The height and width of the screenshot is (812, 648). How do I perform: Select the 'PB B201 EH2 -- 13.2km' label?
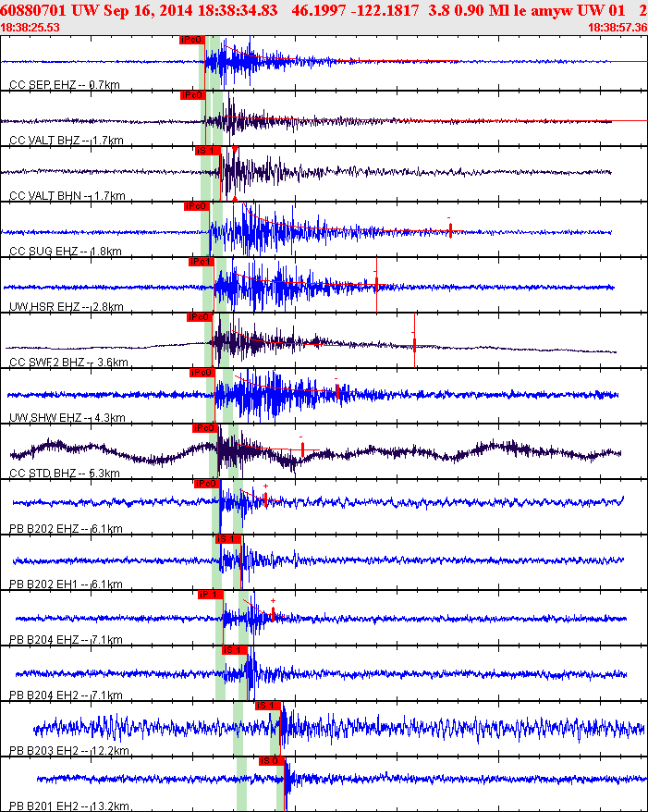68,806
